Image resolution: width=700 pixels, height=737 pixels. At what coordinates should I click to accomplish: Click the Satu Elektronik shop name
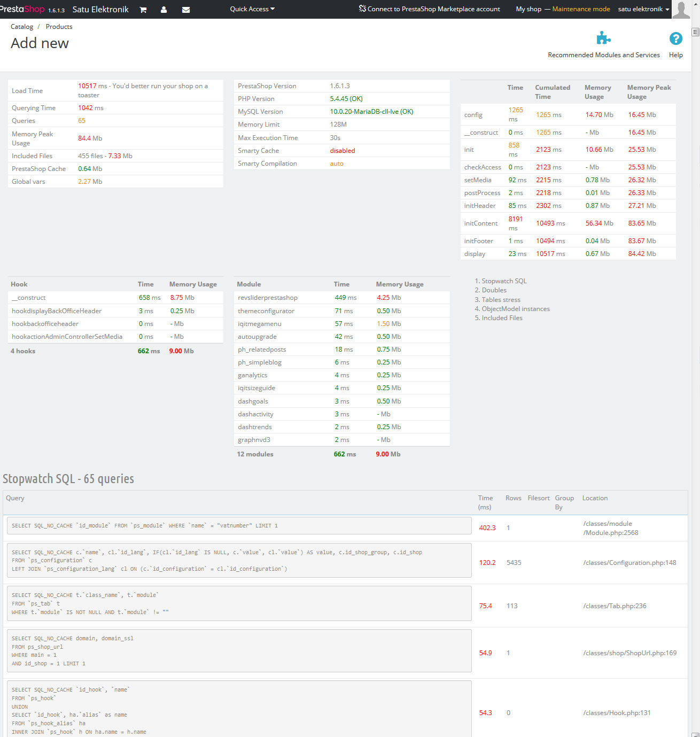pyautogui.click(x=100, y=10)
